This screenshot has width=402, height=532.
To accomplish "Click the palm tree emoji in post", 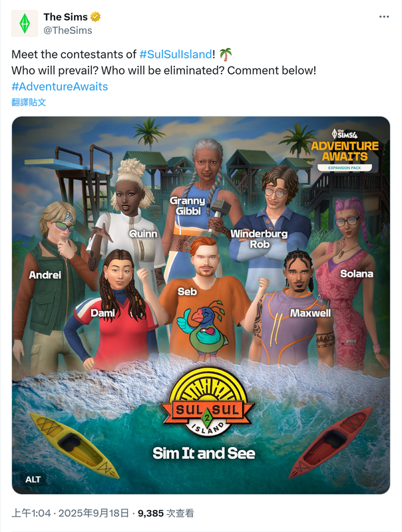I will point(226,55).
